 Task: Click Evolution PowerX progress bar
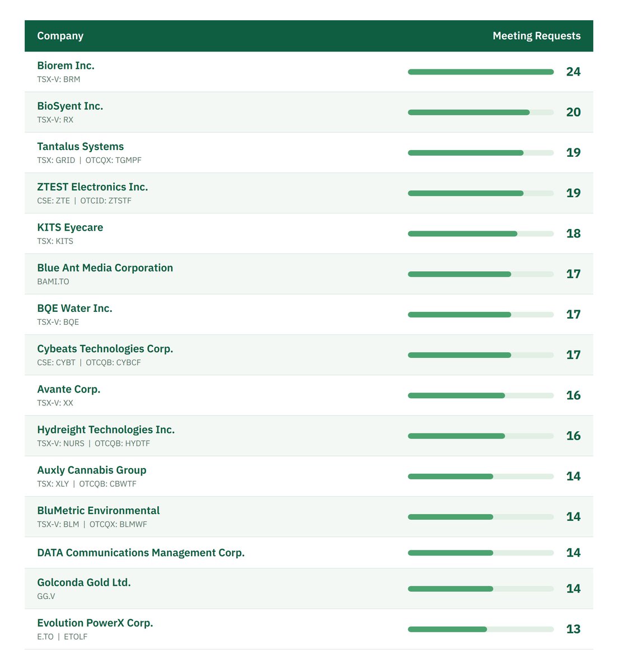[x=480, y=629]
